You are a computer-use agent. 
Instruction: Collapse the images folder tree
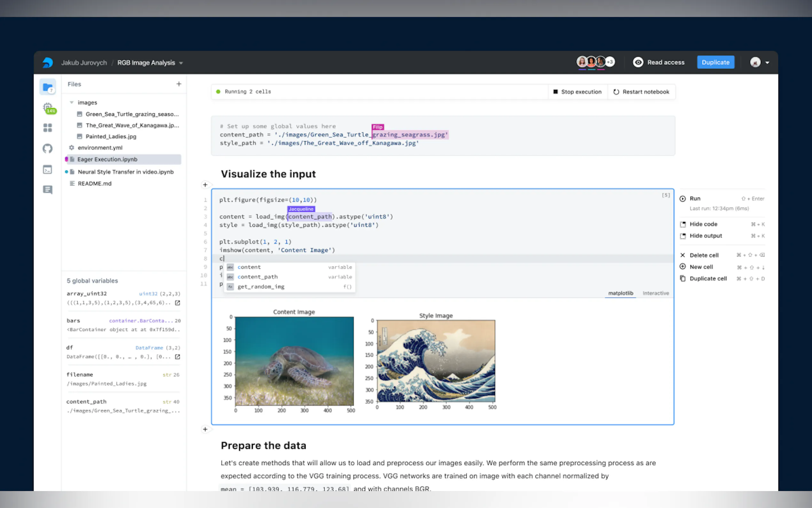(72, 102)
